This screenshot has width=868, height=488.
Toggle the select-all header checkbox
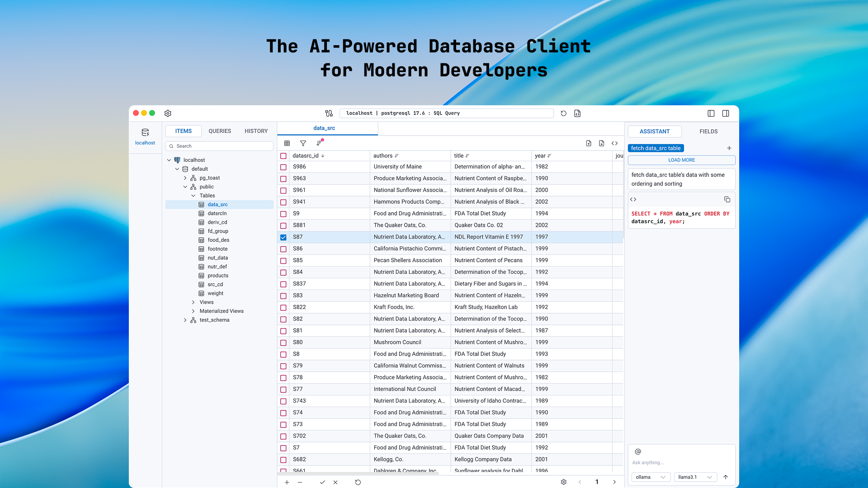click(x=283, y=156)
